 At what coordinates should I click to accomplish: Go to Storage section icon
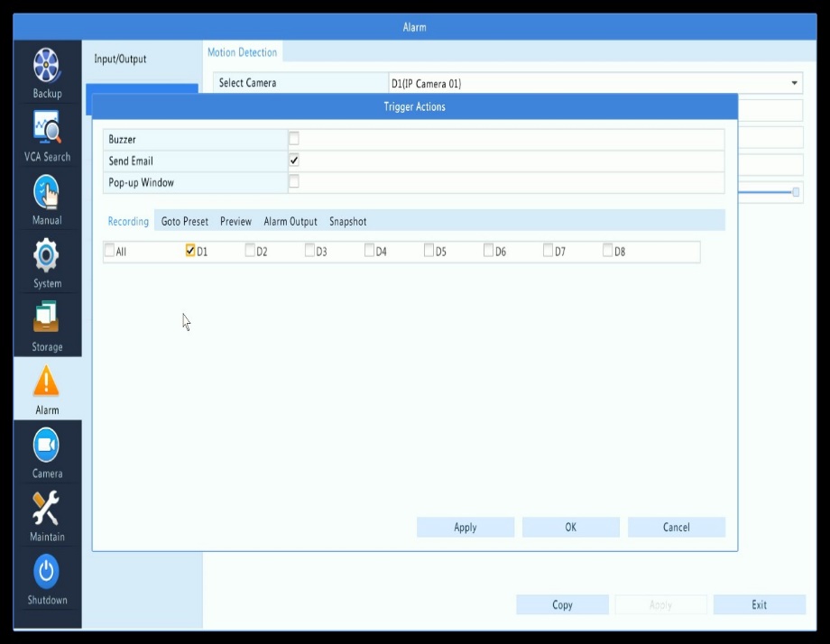(47, 318)
